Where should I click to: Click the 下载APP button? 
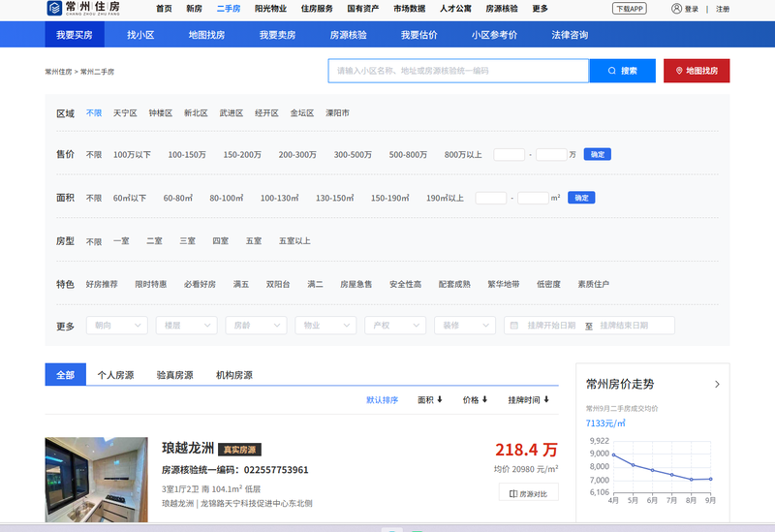pyautogui.click(x=629, y=9)
